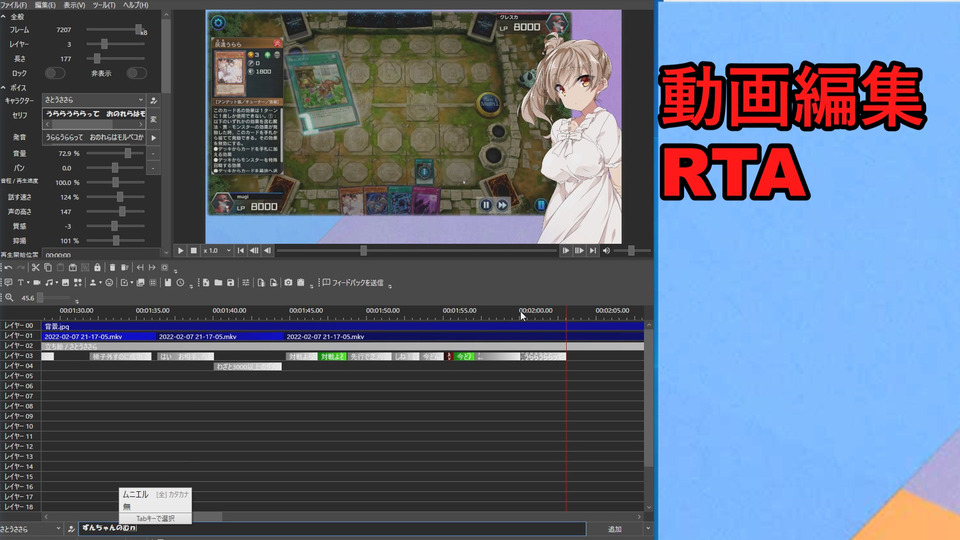
Task: Select the 背景.jpg clip on layer 00
Action: point(343,326)
